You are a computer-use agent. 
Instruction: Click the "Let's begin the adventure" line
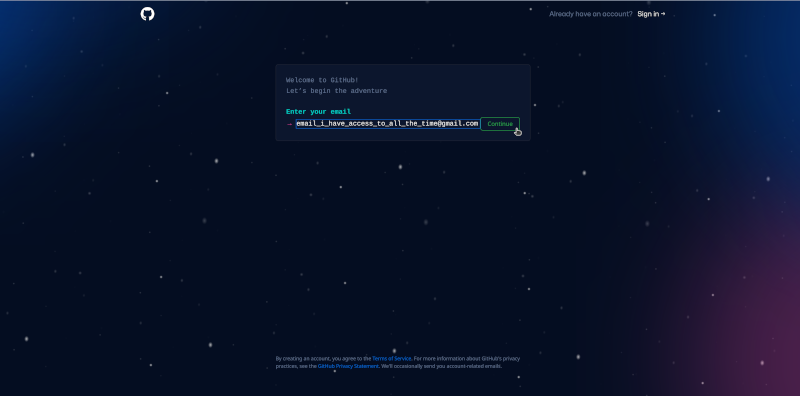(336, 91)
